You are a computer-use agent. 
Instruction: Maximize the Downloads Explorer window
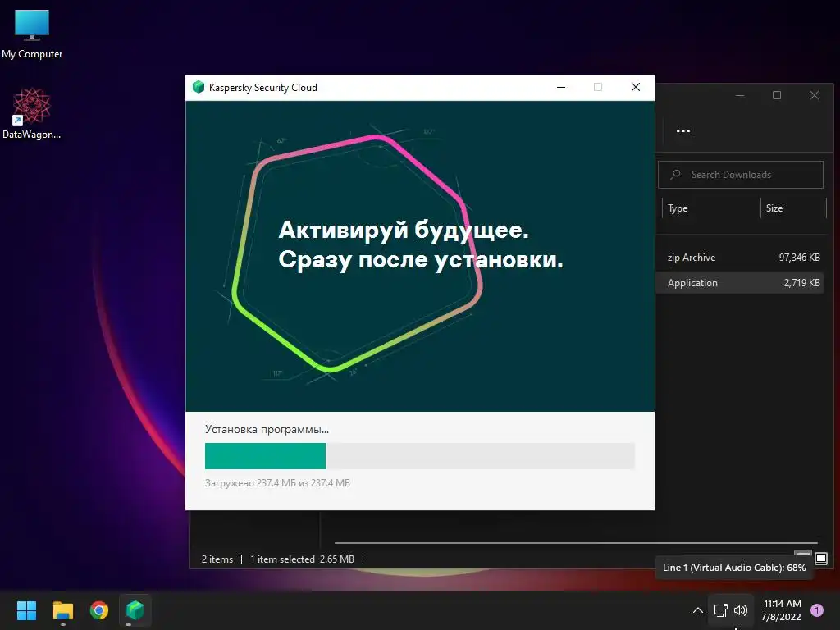point(777,95)
